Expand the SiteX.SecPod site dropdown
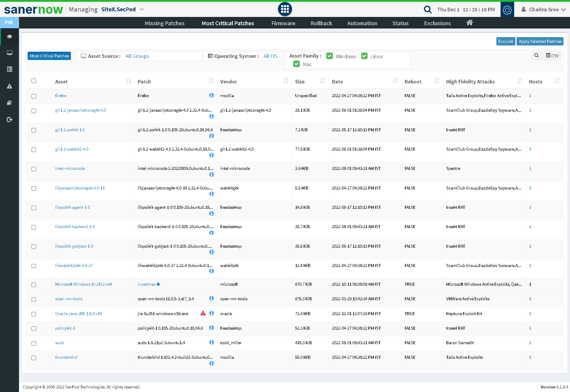This screenshot has height=392, width=570. pyautogui.click(x=122, y=9)
